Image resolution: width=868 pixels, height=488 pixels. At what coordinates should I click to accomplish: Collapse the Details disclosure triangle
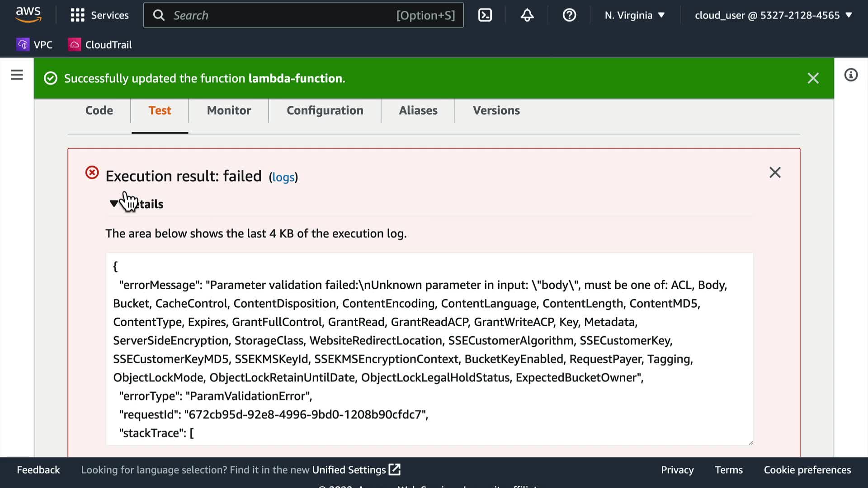[113, 204]
